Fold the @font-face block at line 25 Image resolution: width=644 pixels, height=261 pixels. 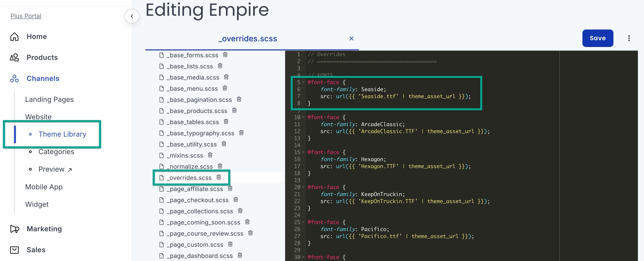click(303, 222)
